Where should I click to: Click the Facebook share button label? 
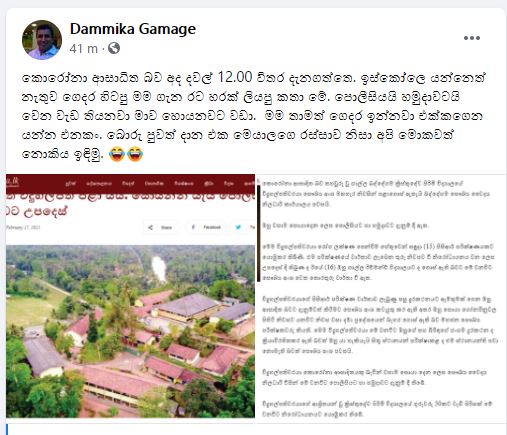212,227
